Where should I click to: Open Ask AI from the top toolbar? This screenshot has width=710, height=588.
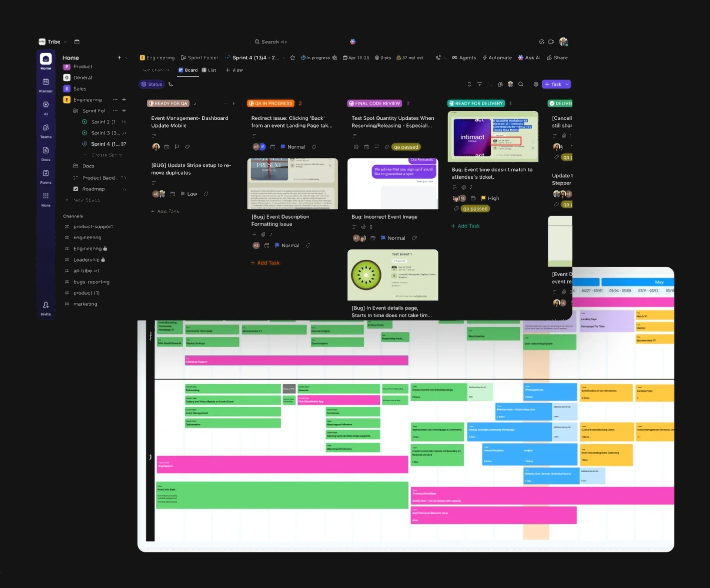(529, 58)
